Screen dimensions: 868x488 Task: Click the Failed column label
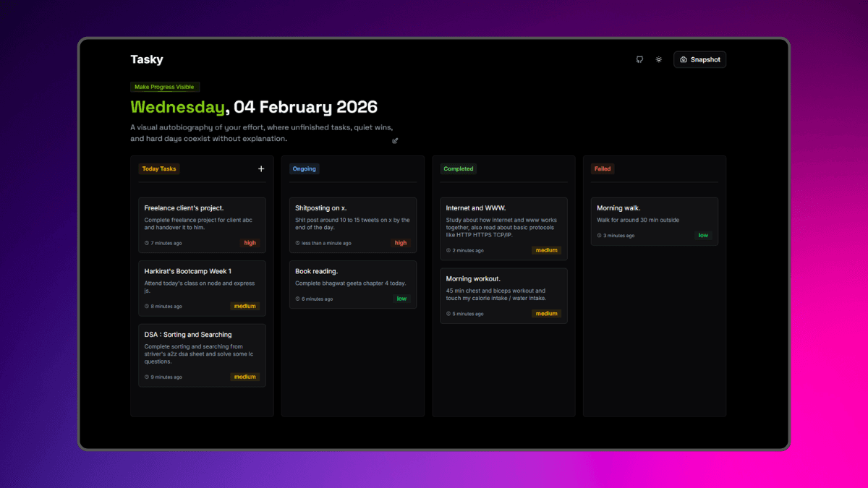pos(603,169)
